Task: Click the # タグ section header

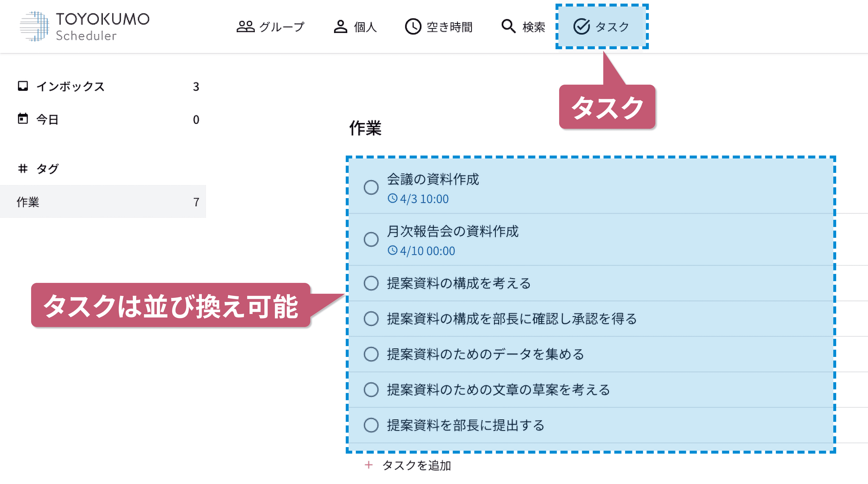Action: tap(38, 169)
